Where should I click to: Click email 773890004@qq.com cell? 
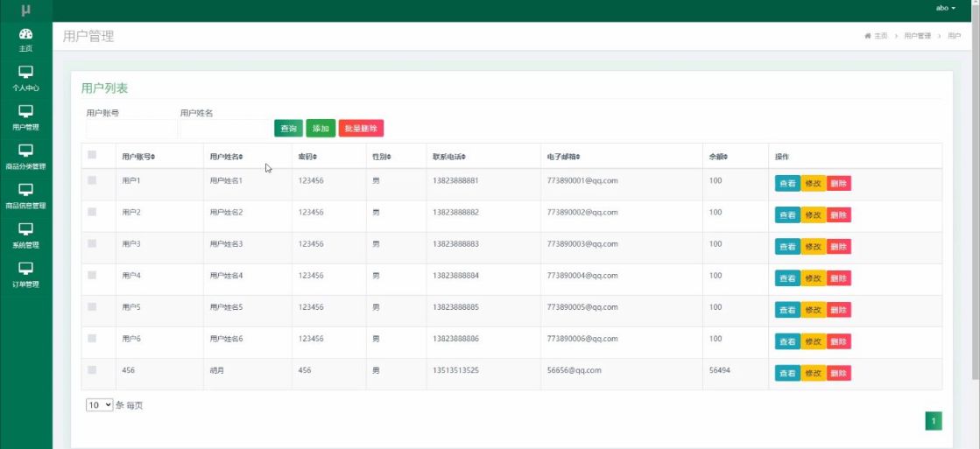click(582, 276)
